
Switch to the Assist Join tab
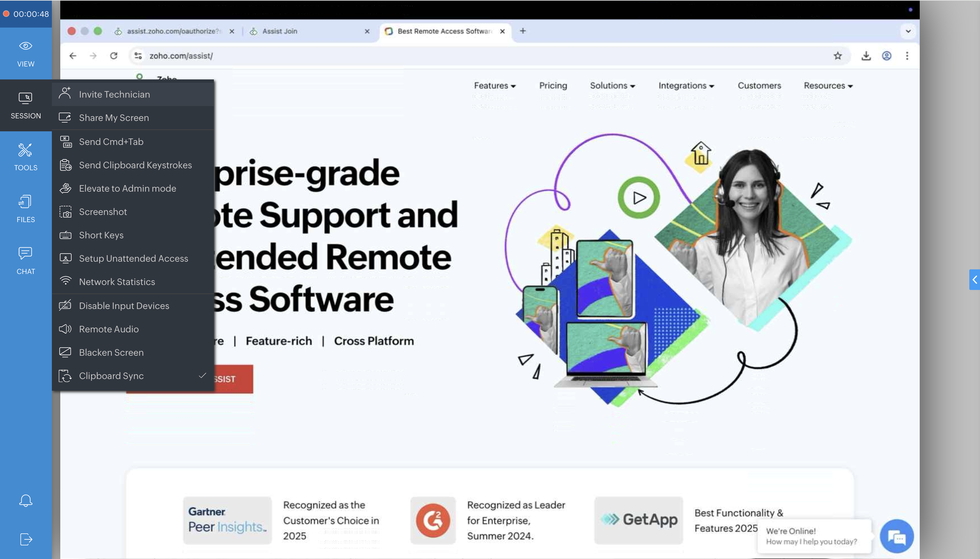[279, 31]
